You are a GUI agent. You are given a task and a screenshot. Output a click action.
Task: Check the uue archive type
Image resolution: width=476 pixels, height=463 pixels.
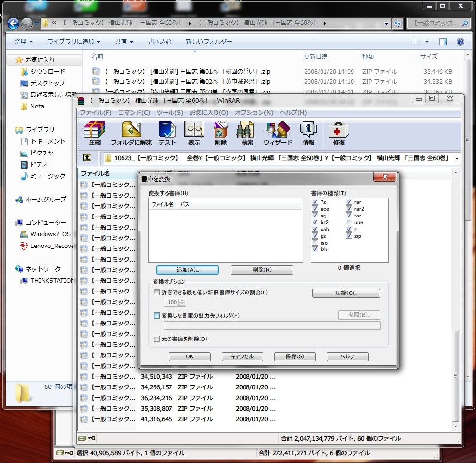point(349,222)
